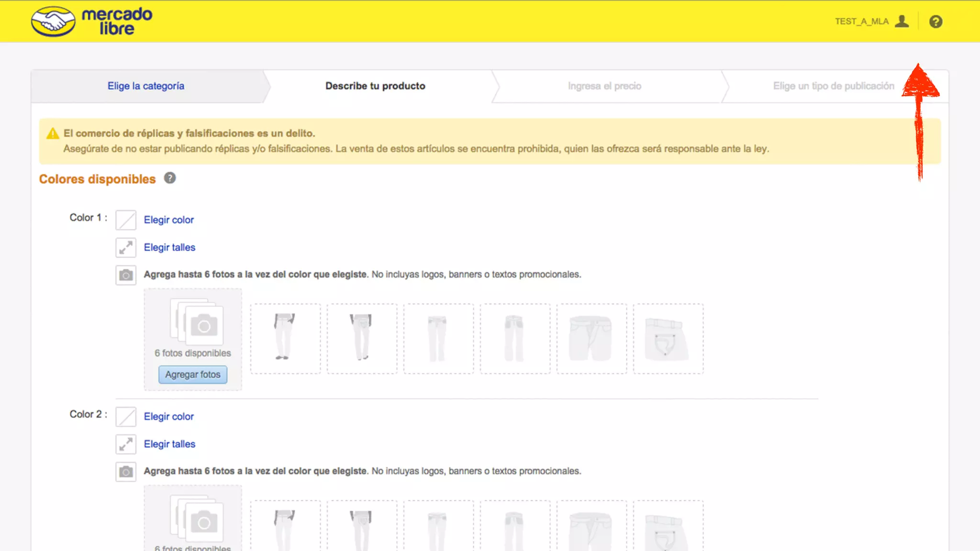Click the camera icon in Color 1 row
The height and width of the screenshot is (551, 980).
point(126,275)
